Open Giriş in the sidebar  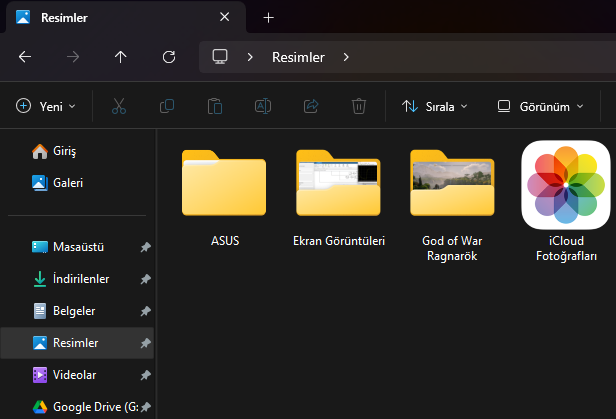[77, 151]
